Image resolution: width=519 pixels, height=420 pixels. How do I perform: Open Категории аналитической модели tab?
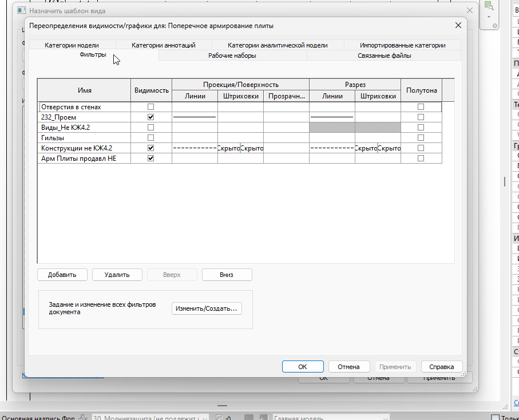point(278,45)
